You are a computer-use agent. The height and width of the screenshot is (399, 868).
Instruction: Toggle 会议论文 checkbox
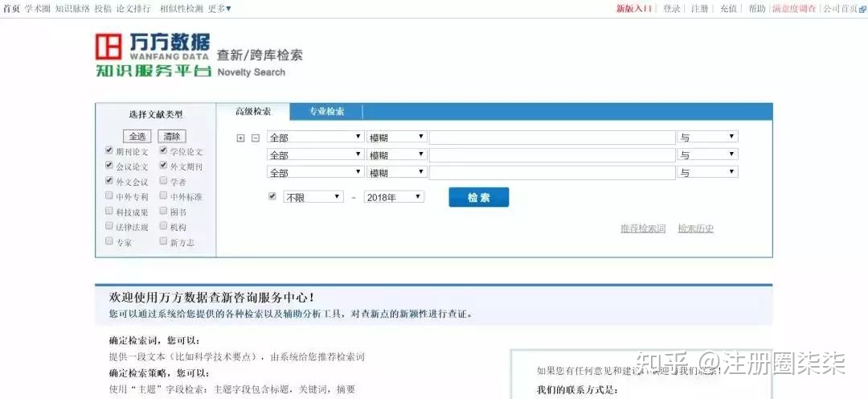click(109, 166)
